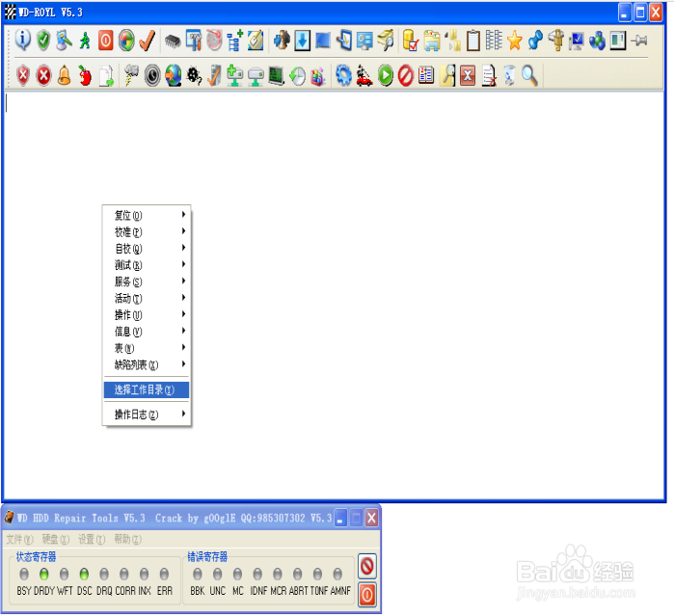Click the open book icon

tap(426, 75)
